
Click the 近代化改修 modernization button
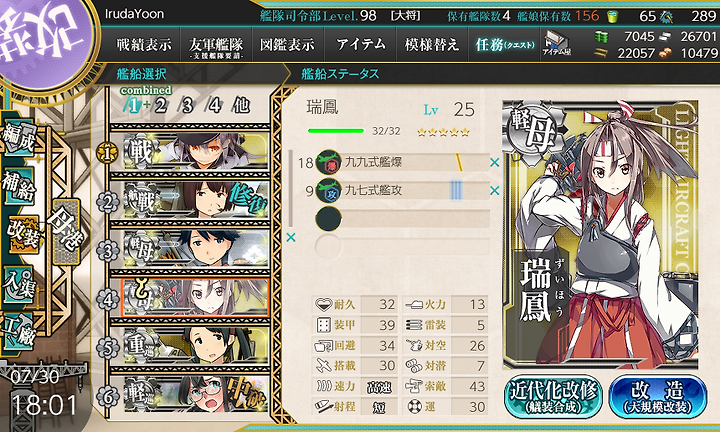coord(553,396)
